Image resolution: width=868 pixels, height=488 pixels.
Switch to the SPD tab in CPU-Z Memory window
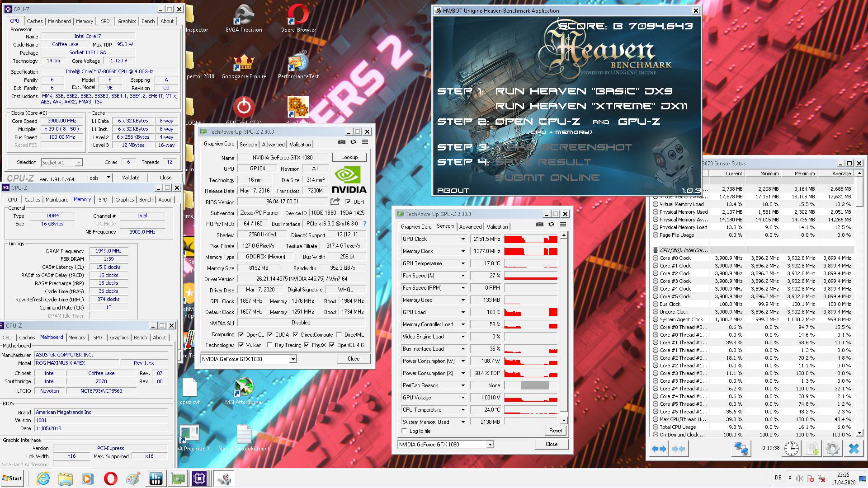103,200
